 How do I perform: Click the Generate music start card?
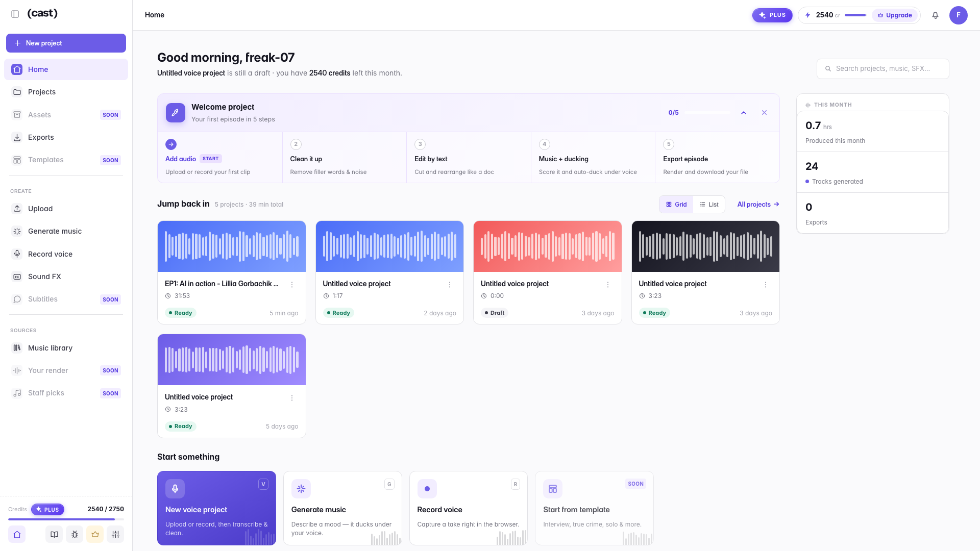point(342,508)
